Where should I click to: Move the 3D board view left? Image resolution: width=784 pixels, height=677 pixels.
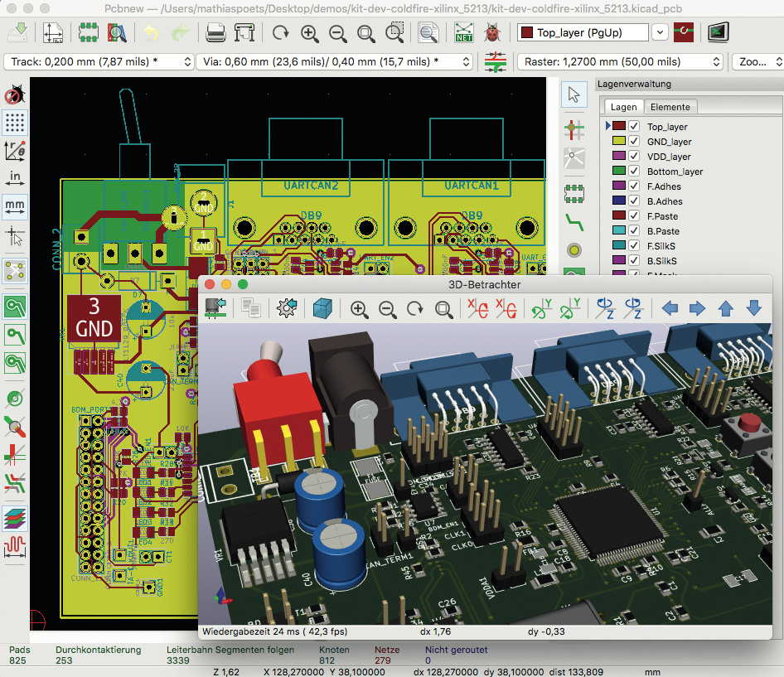(x=670, y=308)
